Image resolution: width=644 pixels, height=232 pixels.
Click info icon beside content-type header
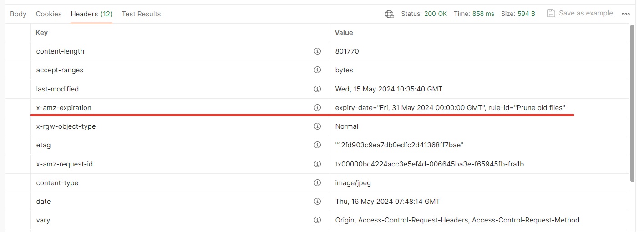point(317,183)
